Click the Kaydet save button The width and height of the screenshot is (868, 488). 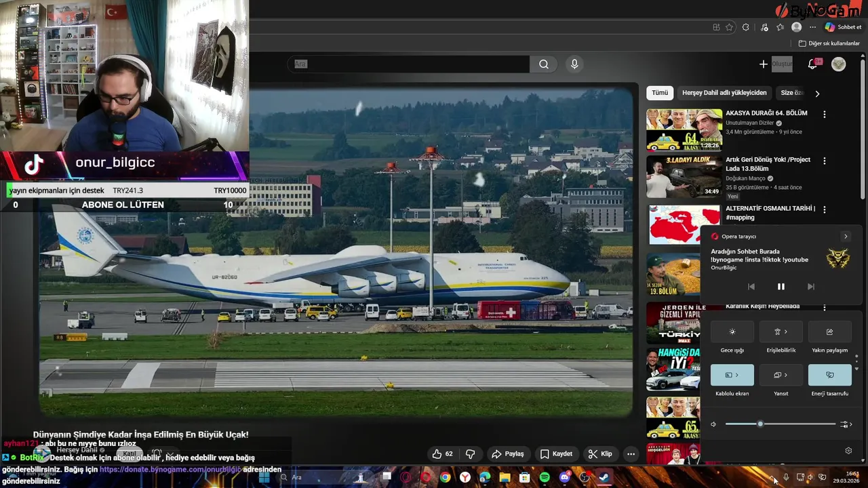point(556,454)
